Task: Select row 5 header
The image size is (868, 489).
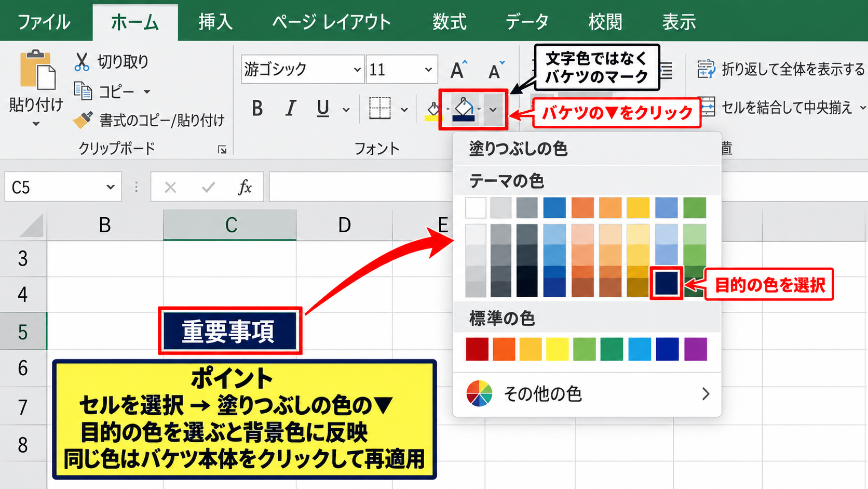Action: coord(23,332)
